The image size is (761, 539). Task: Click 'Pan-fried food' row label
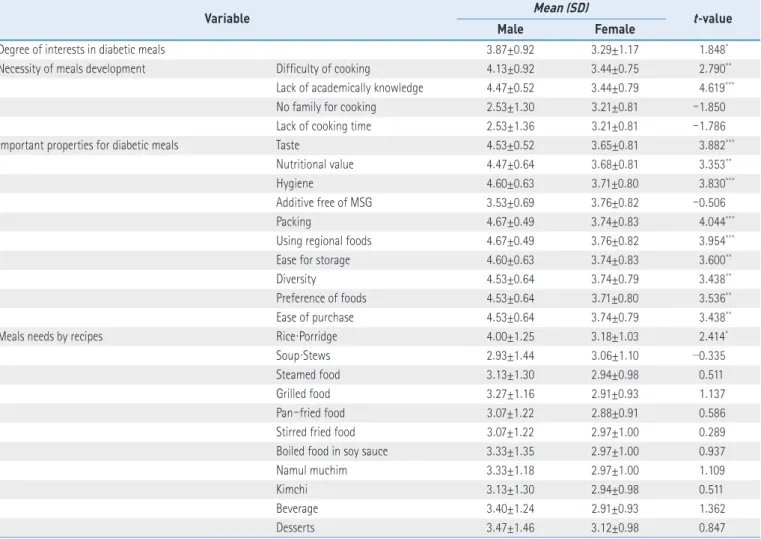(x=311, y=413)
